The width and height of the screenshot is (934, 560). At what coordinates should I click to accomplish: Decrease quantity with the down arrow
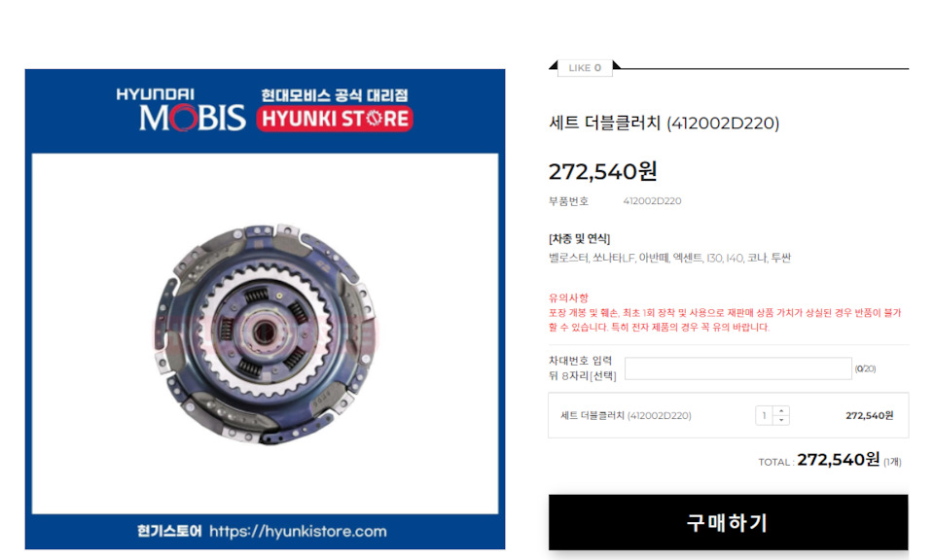point(781,420)
